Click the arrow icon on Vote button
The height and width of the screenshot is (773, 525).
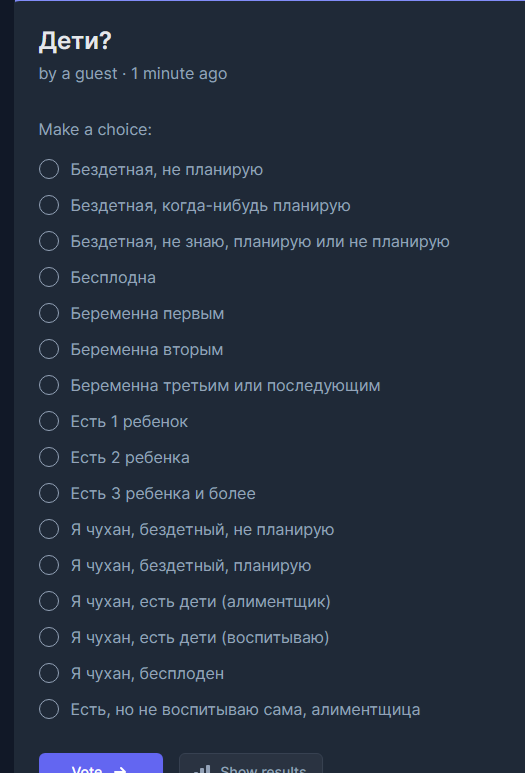(120, 770)
